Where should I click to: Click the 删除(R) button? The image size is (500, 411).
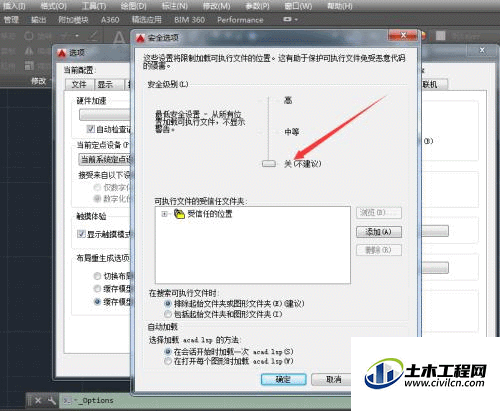click(379, 250)
